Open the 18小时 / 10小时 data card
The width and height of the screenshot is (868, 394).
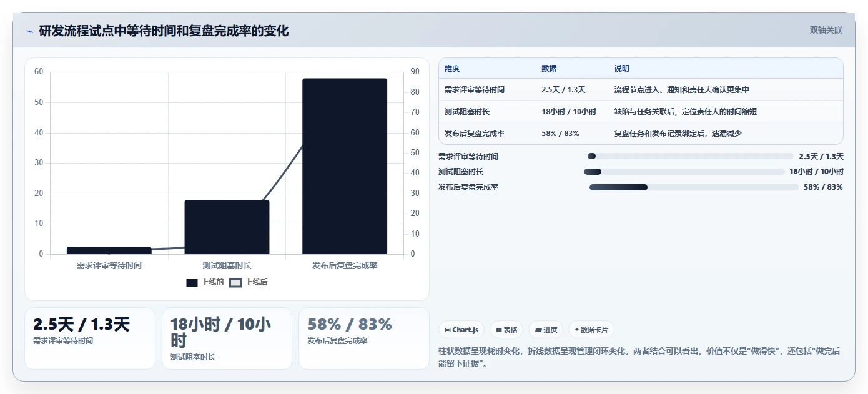[x=227, y=338]
